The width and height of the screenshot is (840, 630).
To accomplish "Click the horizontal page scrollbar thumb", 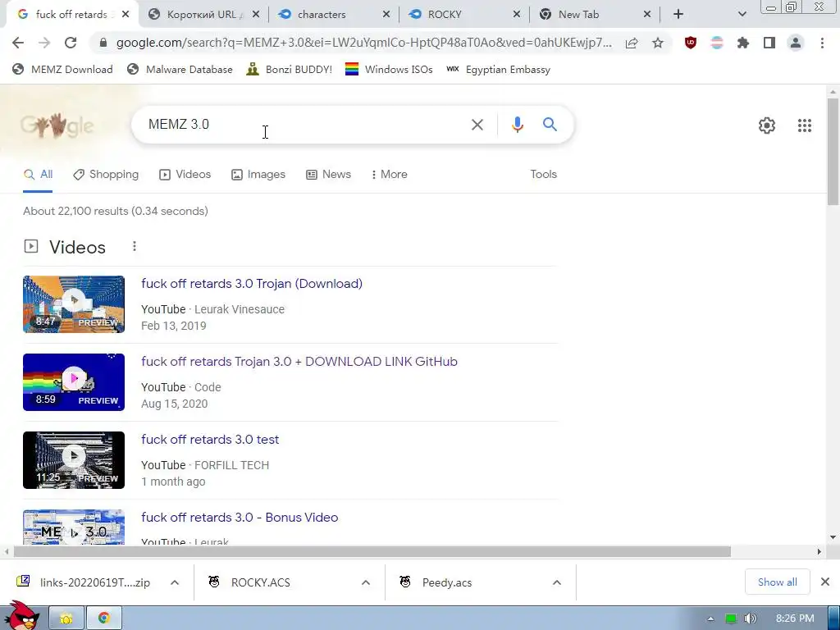I will (372, 552).
